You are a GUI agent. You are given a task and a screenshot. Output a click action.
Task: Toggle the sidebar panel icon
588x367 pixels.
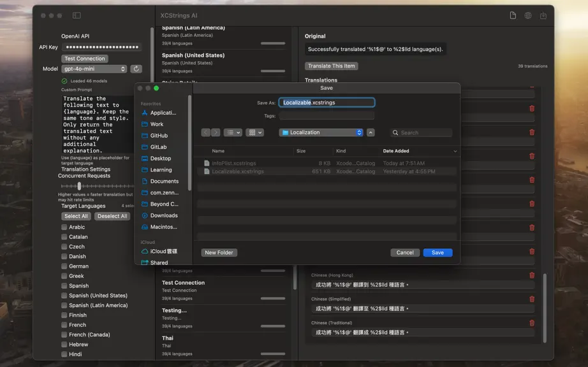coord(77,15)
